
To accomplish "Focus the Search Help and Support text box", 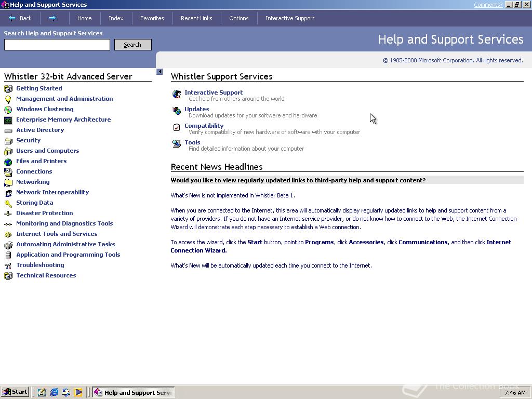I will click(x=57, y=45).
